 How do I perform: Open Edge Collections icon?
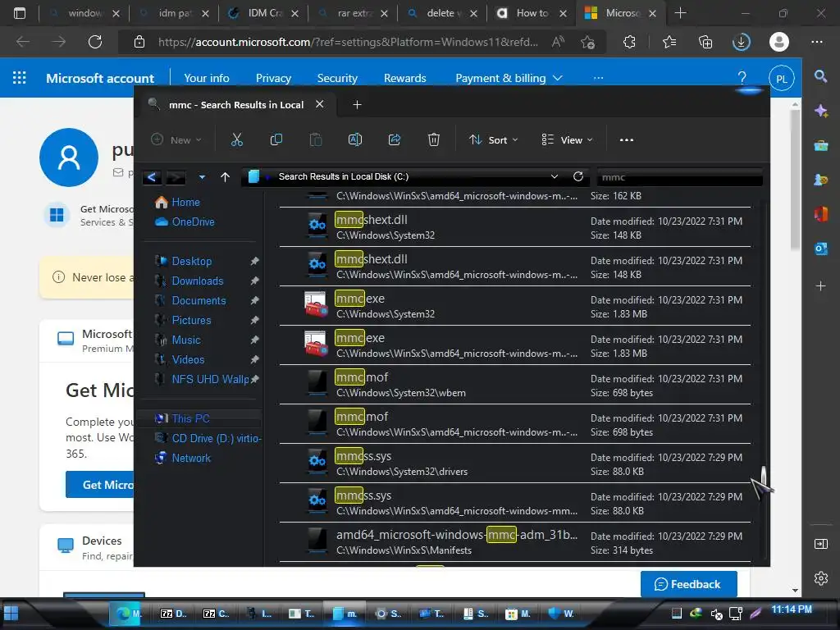[705, 42]
